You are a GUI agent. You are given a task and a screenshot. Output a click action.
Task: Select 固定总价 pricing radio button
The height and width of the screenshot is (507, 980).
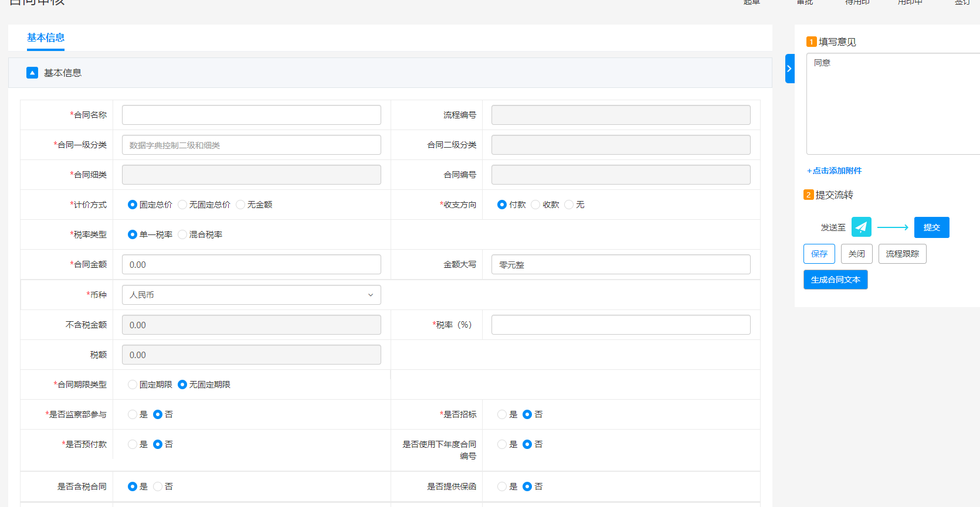(133, 205)
